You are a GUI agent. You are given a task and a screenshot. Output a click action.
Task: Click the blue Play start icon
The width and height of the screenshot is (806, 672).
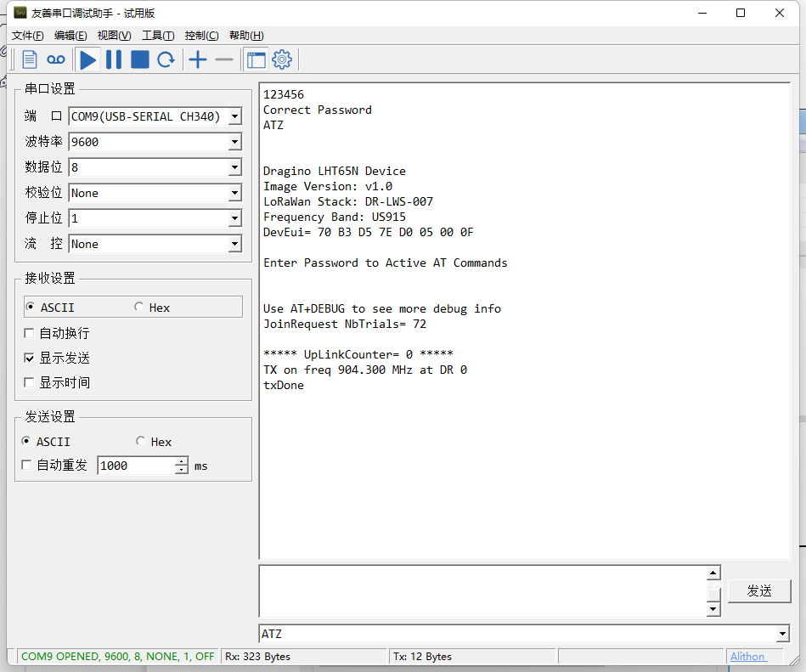click(87, 59)
